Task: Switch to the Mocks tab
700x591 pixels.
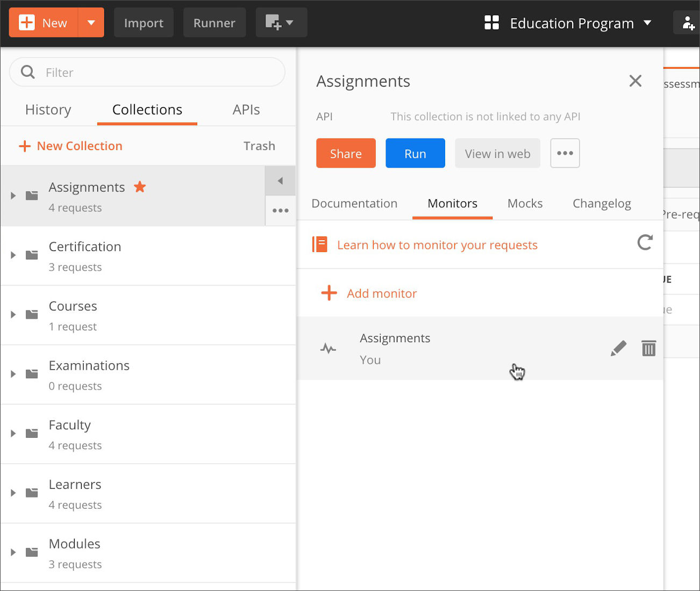Action: click(525, 204)
